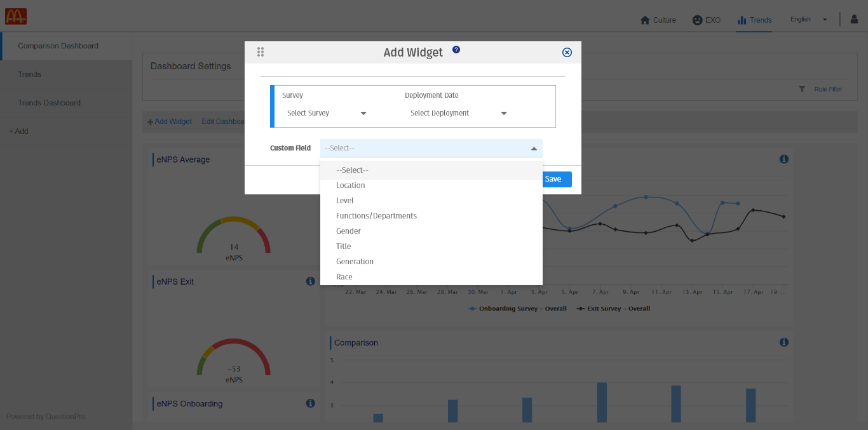Open the Select Survey dropdown
The width and height of the screenshot is (868, 430).
click(327, 113)
